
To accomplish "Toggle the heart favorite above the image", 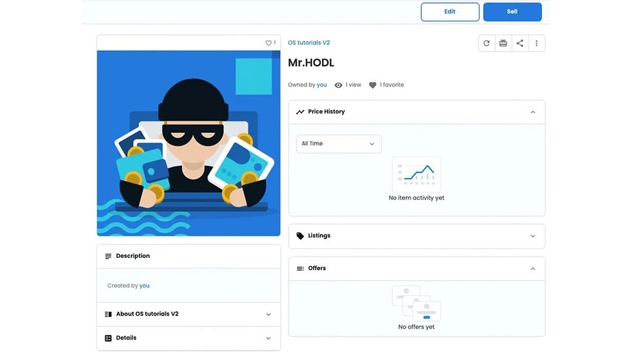I will [268, 43].
